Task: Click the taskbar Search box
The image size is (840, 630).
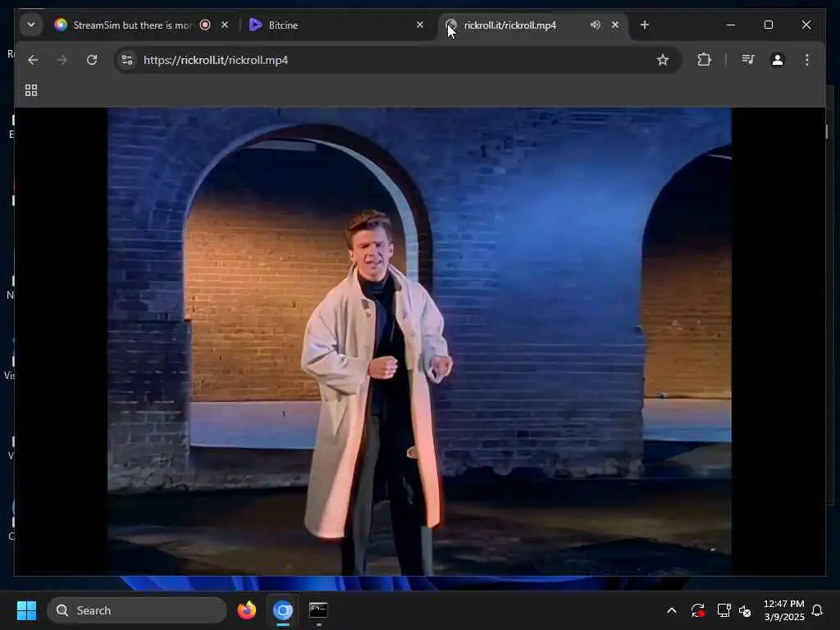Action: [x=137, y=610]
